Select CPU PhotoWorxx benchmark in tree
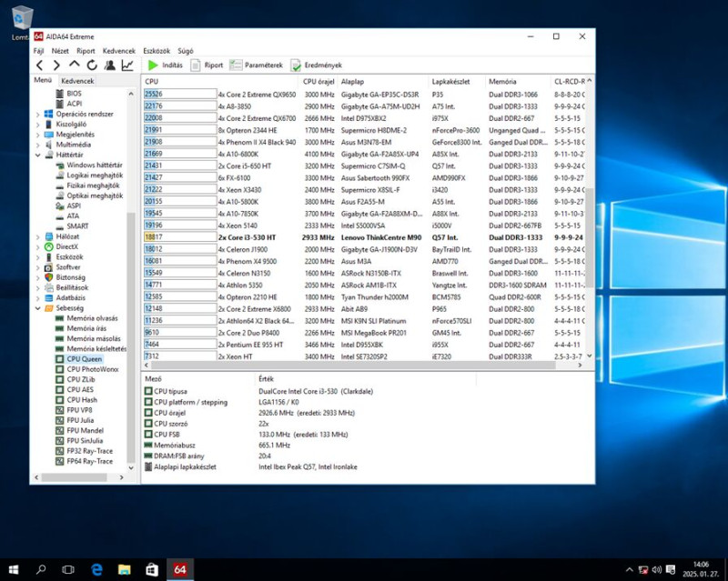 tap(92, 369)
